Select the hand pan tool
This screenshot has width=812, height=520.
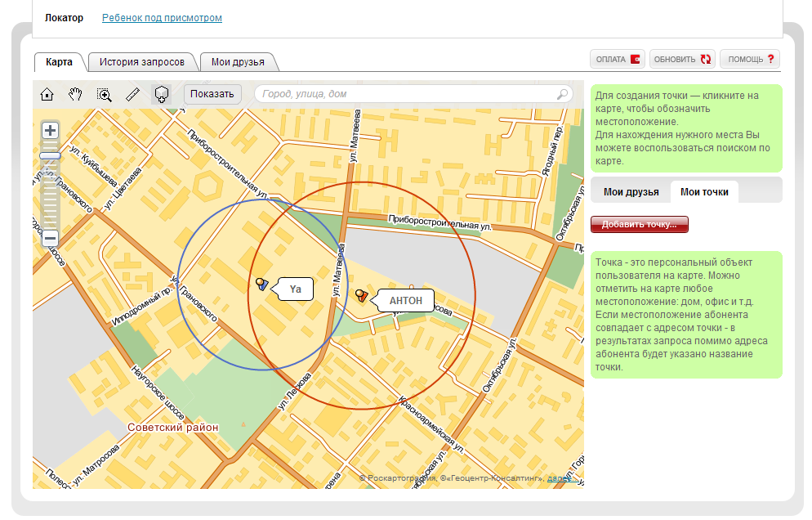point(76,94)
